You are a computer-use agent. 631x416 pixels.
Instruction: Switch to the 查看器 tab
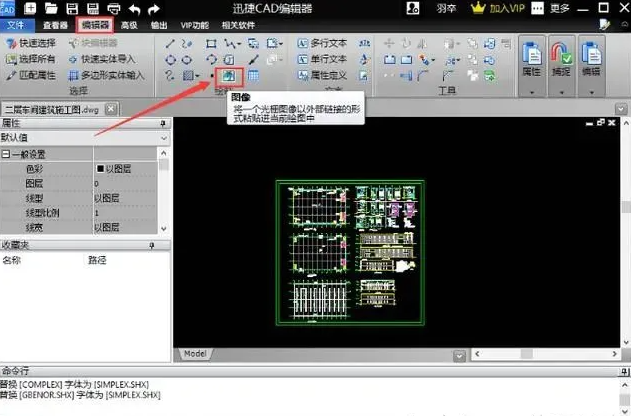(56, 24)
